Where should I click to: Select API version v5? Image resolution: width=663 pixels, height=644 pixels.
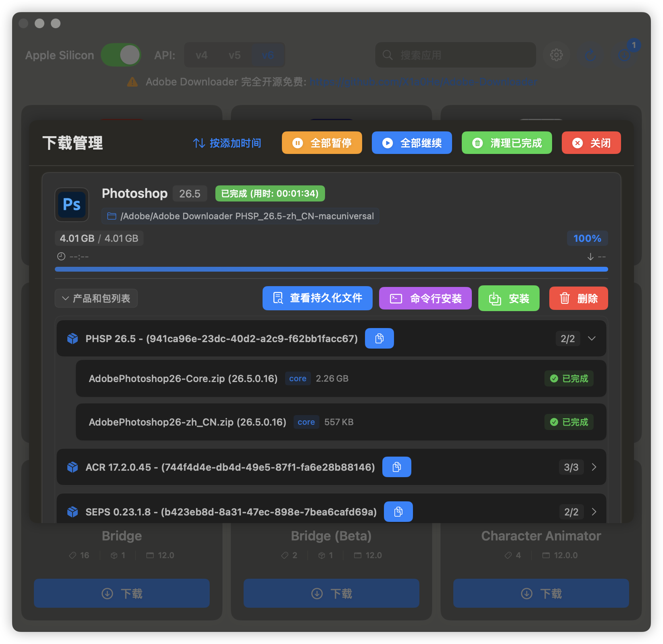pyautogui.click(x=234, y=55)
